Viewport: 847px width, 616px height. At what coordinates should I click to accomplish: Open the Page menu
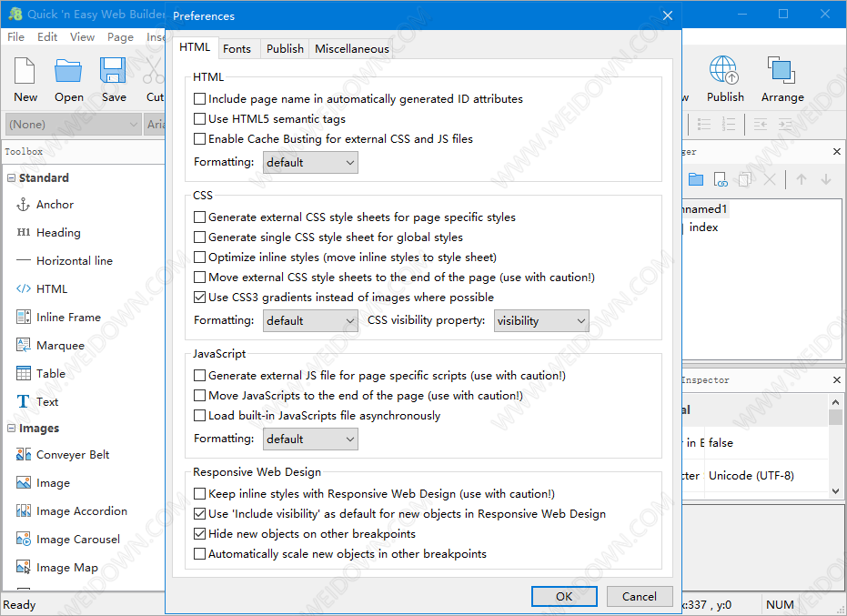click(x=120, y=36)
